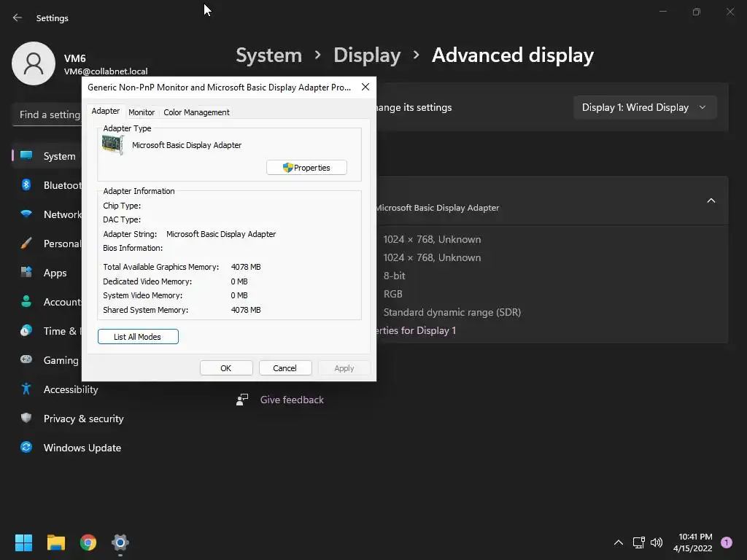Confirm the dialog with OK
This screenshot has width=747, height=560.
coord(226,368)
